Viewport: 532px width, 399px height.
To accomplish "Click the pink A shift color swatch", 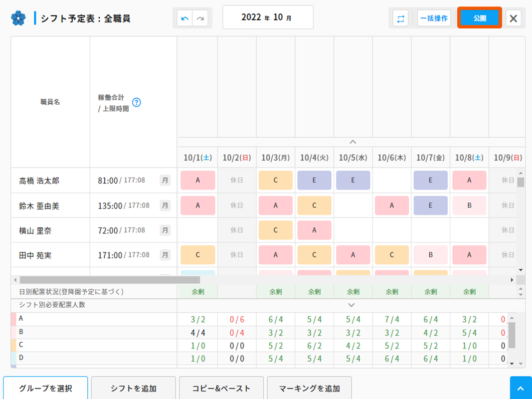I will coord(13,319).
